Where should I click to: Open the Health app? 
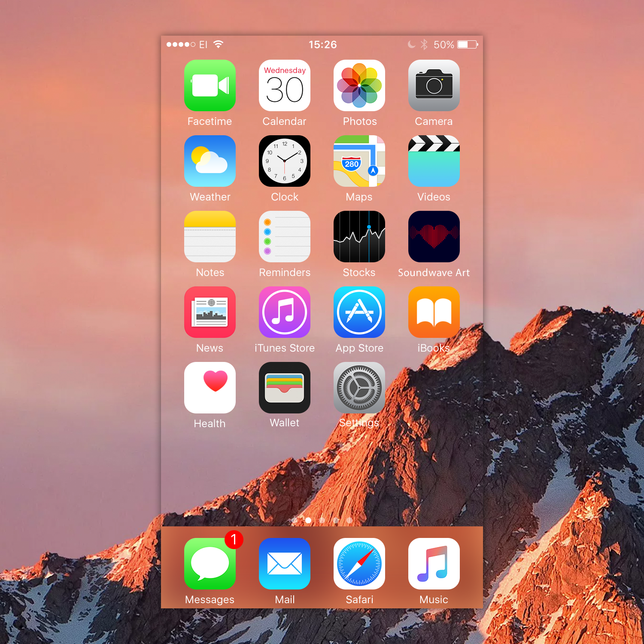[210, 388]
